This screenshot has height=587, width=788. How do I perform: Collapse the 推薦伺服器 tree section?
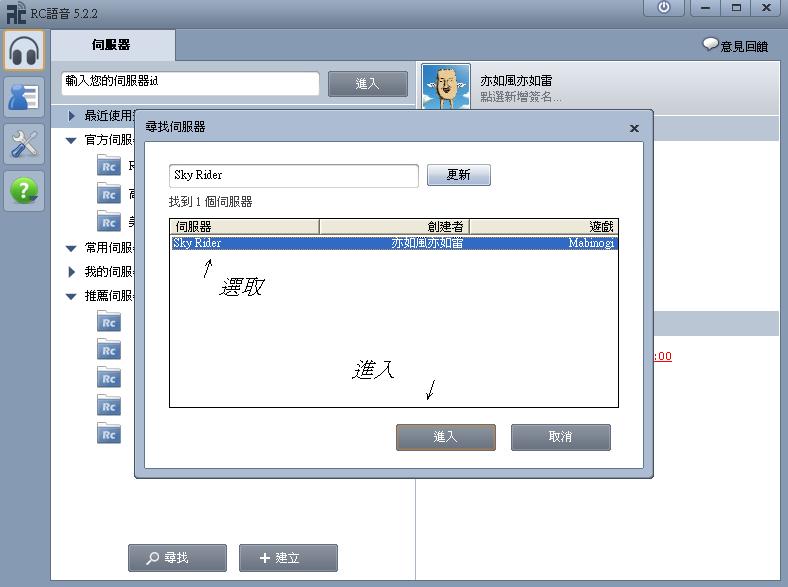[x=71, y=297]
